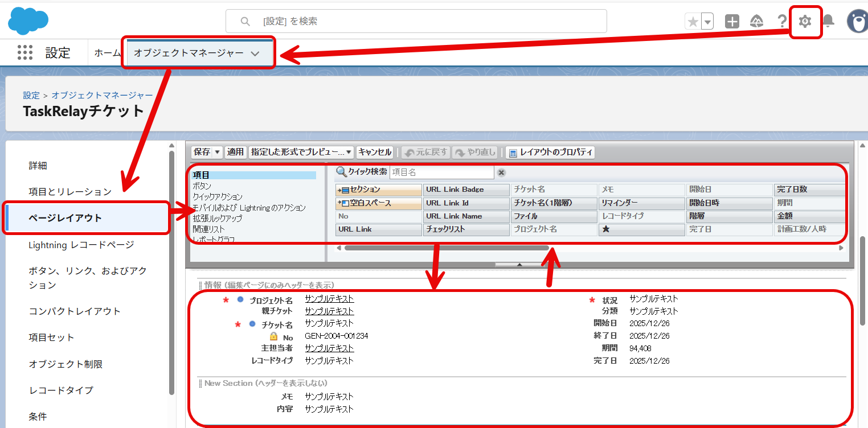Click the やり直し redo button
The image size is (868, 428).
tap(475, 152)
